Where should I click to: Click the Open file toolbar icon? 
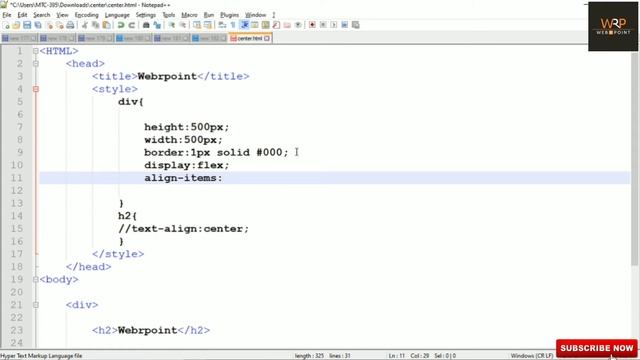pos(16,25)
